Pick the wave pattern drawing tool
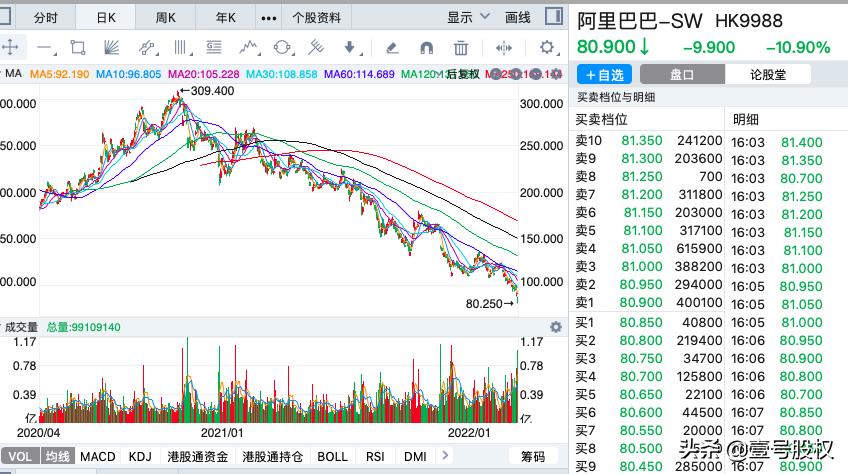This screenshot has width=848, height=474. point(248,48)
